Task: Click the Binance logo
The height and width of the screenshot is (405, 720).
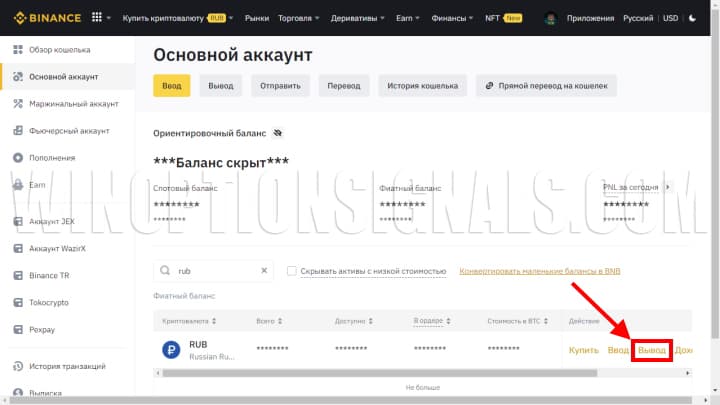Action: point(47,18)
